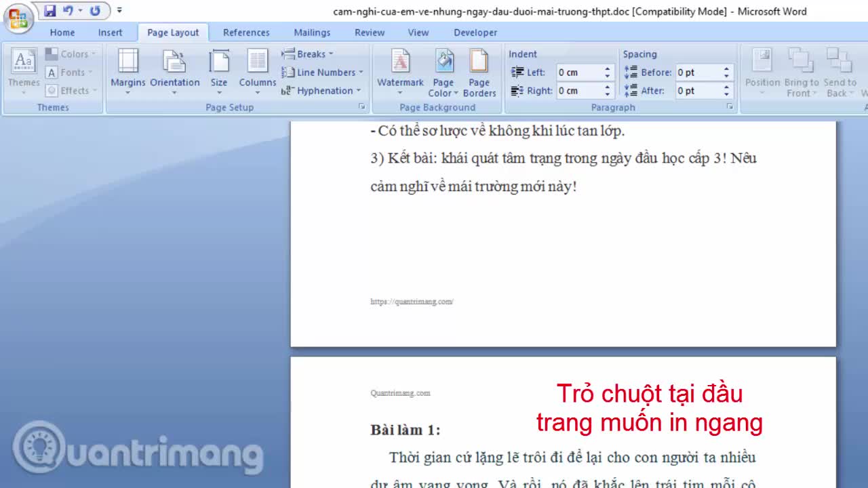Open undo history dropdown arrow
Screen dimensions: 868x488
pyautogui.click(x=80, y=11)
